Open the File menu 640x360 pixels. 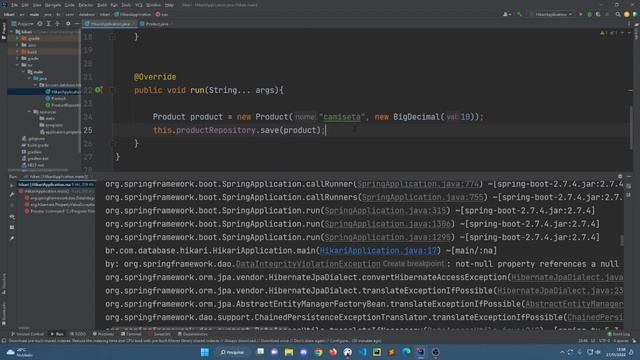pyautogui.click(x=14, y=5)
